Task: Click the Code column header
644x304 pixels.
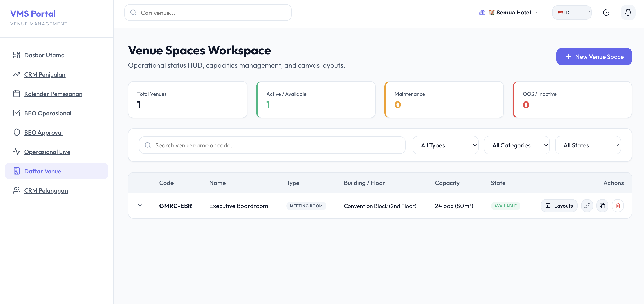Action: tap(166, 183)
